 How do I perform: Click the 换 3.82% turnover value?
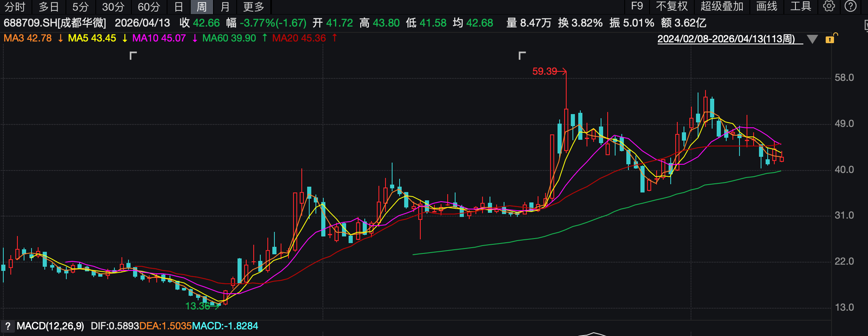580,23
